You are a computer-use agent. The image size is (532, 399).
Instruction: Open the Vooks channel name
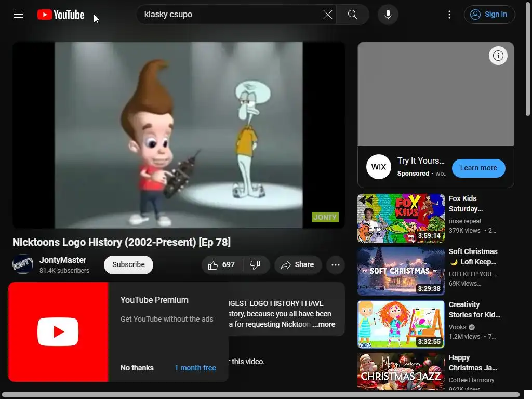(457, 327)
